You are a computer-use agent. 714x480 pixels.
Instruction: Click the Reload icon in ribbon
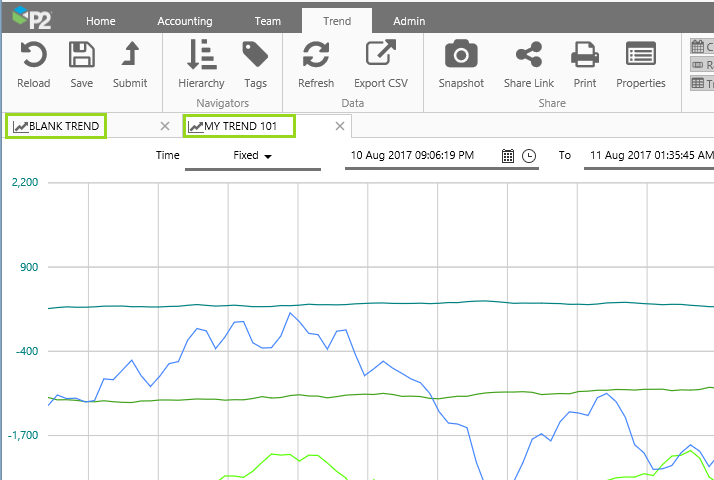[33, 55]
